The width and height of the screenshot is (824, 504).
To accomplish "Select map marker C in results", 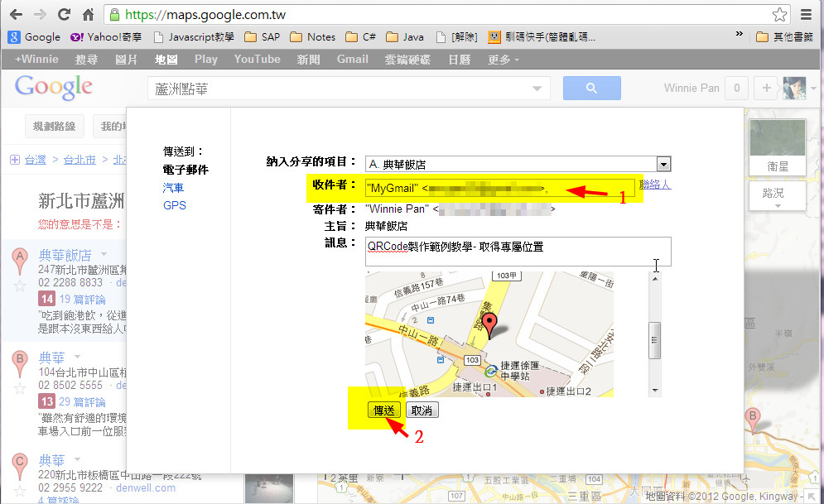I will point(20,466).
